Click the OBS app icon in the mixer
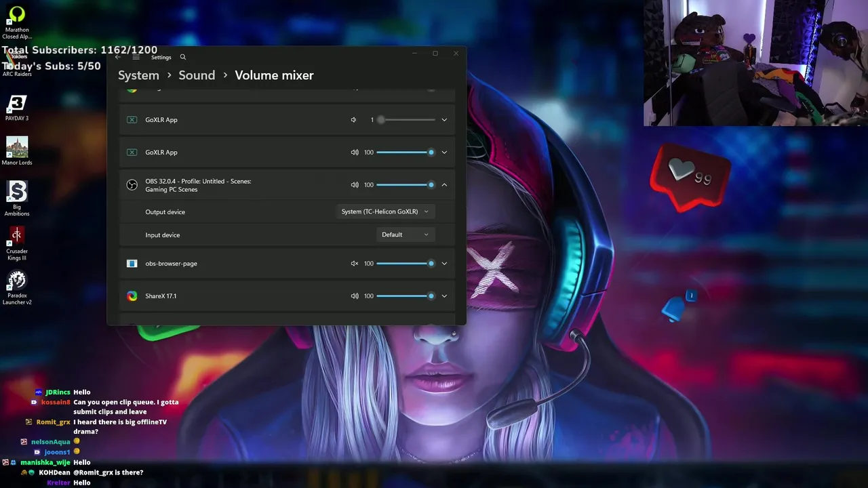Screen dimensions: 868x488 coord(132,185)
